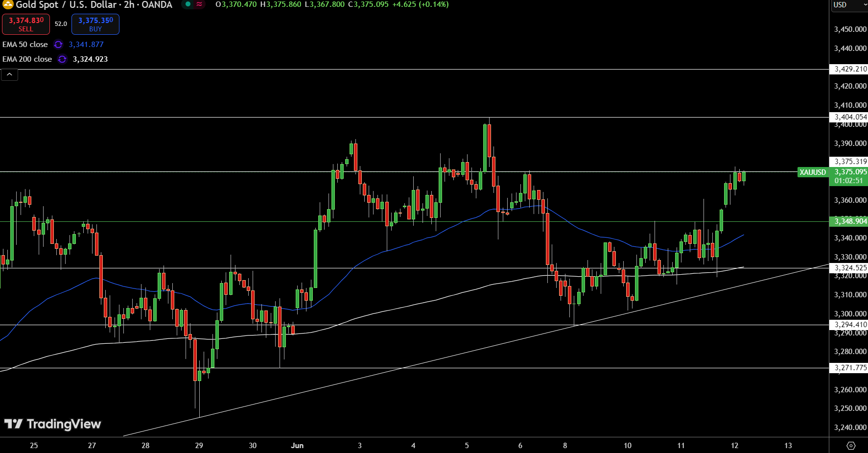Click the 12 date on the time axis
Screen dimensions: 868x453
tap(734, 446)
